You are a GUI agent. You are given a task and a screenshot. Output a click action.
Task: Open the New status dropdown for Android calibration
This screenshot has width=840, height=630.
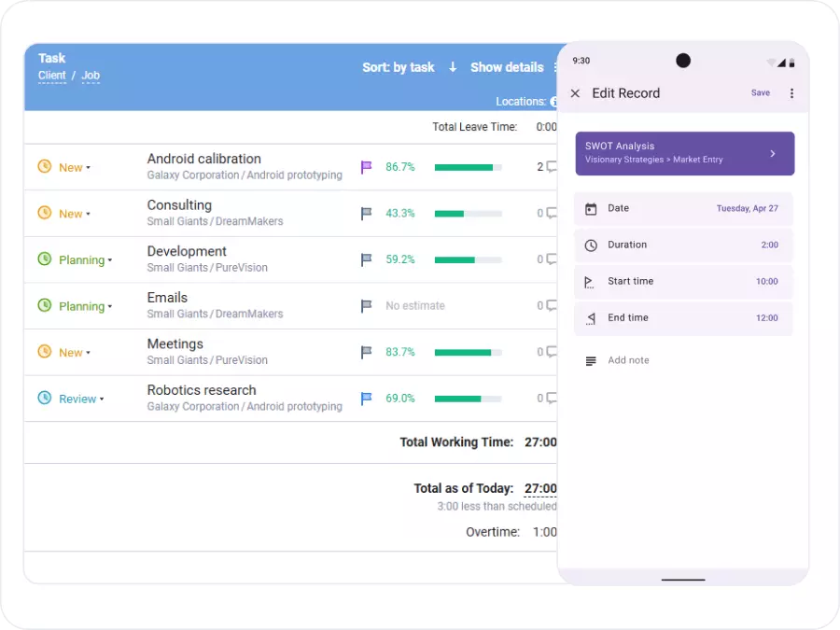[75, 168]
